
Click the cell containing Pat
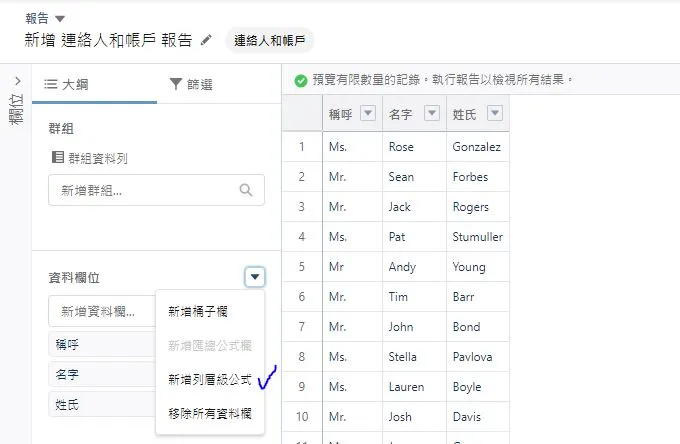pyautogui.click(x=414, y=237)
